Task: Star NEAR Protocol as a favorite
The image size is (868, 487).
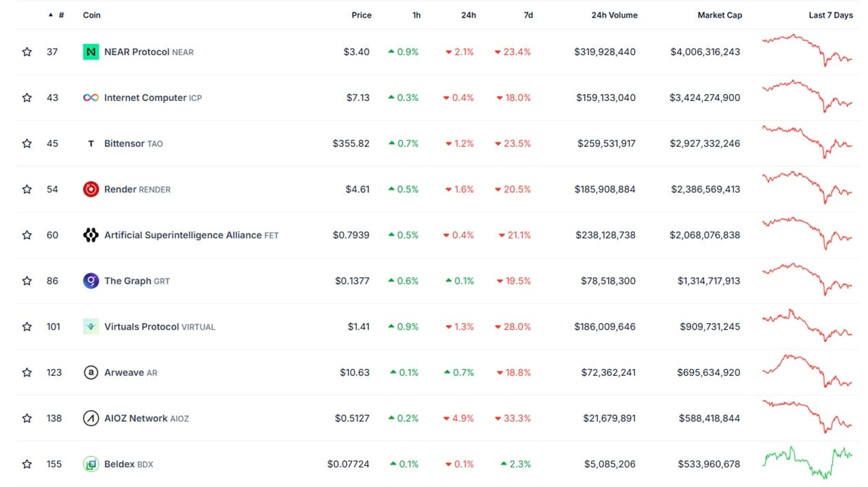Action: click(x=27, y=52)
